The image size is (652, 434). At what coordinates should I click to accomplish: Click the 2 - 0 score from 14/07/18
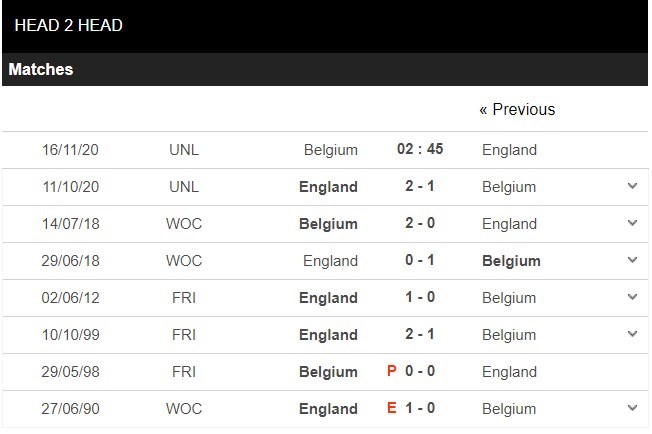coord(420,224)
